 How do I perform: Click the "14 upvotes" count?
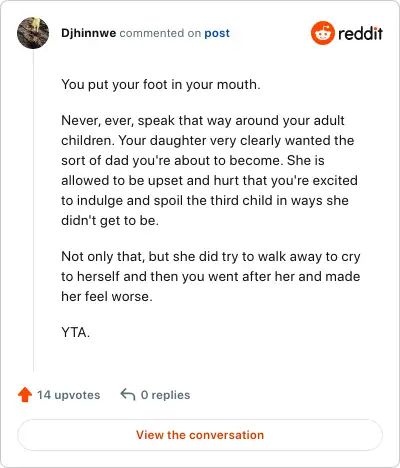pos(69,395)
